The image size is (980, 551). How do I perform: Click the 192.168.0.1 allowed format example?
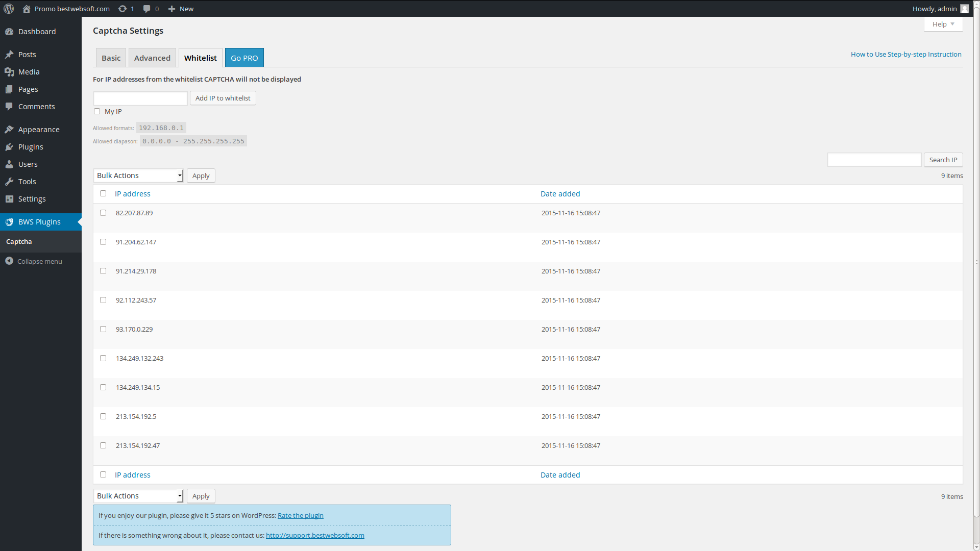(x=161, y=128)
